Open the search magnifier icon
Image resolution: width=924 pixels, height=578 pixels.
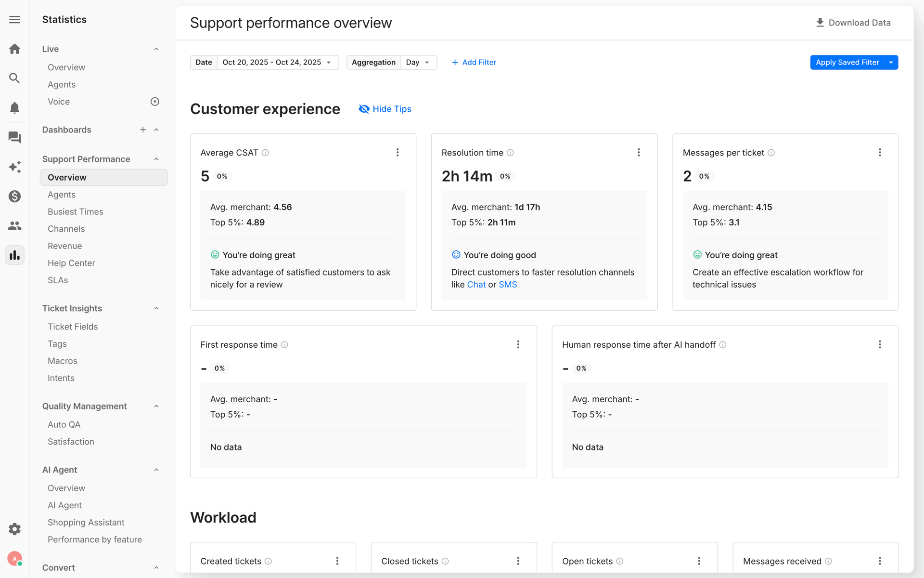pyautogui.click(x=14, y=78)
